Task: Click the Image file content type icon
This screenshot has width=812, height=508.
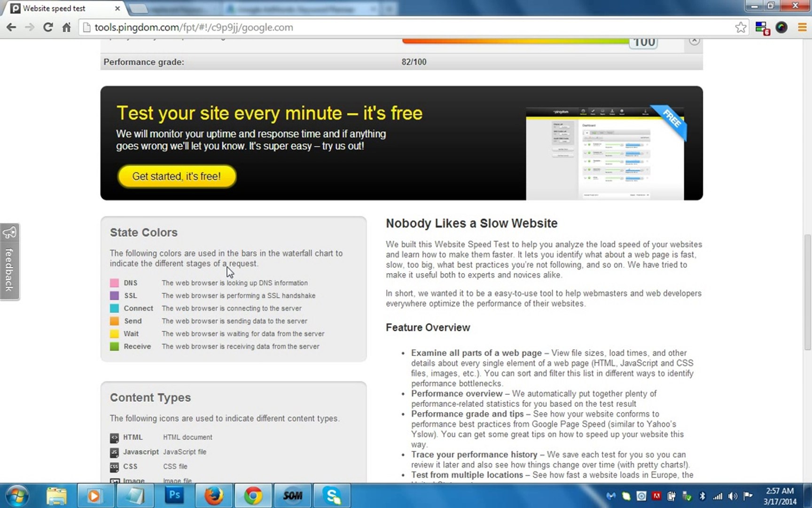Action: [115, 480]
